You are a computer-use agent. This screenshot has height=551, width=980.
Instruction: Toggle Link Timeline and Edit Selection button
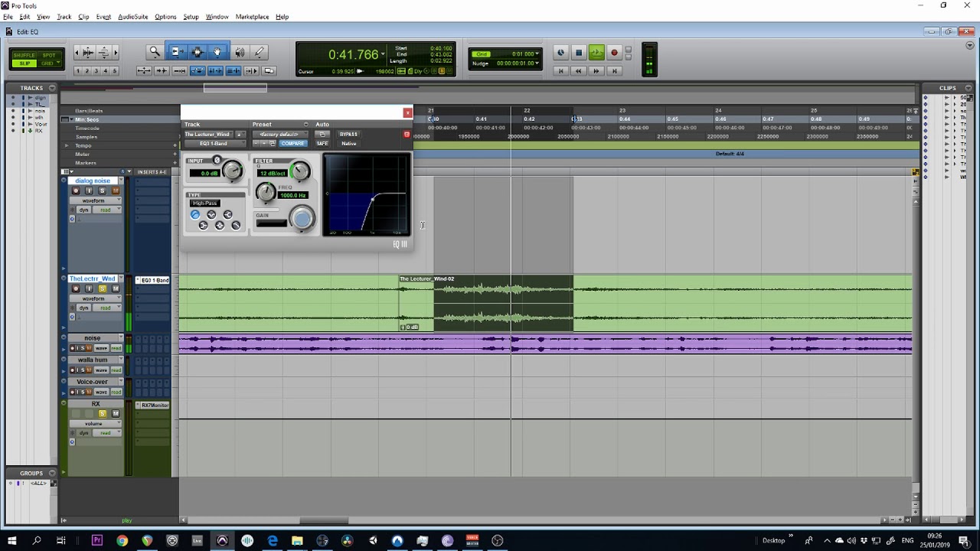pyautogui.click(x=215, y=71)
